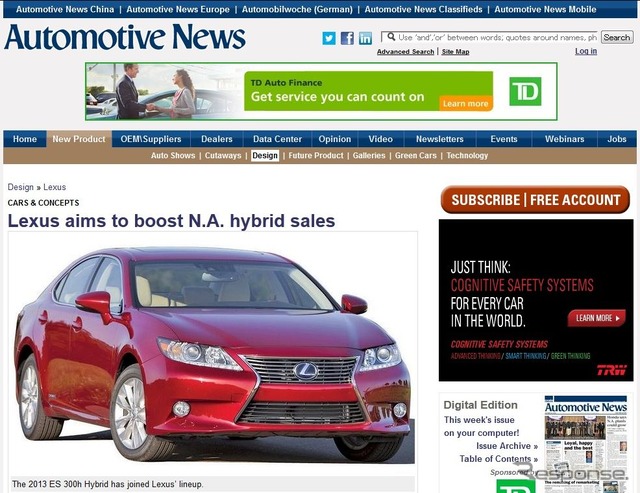
Task: Click the TRW logo in black ad
Action: point(611,370)
